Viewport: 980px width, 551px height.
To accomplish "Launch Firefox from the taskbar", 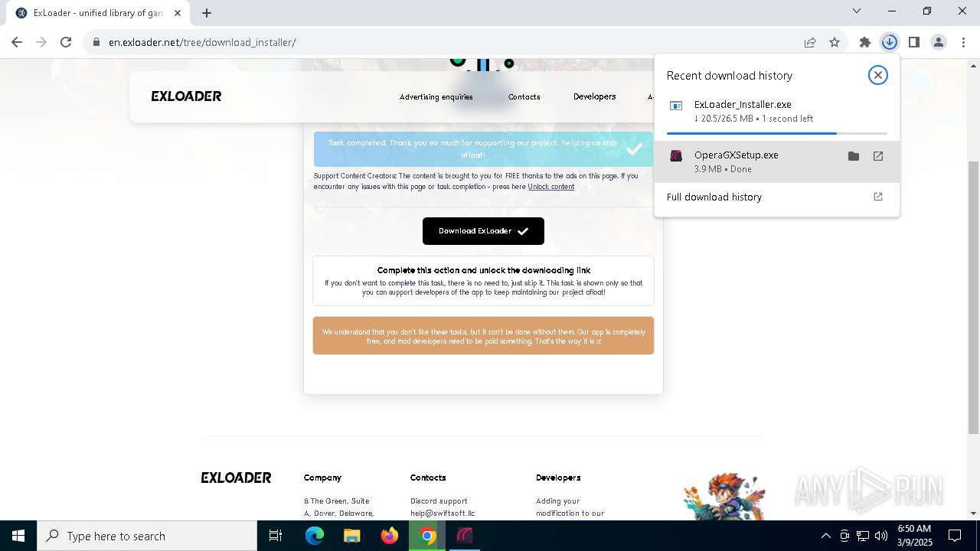I will click(390, 536).
